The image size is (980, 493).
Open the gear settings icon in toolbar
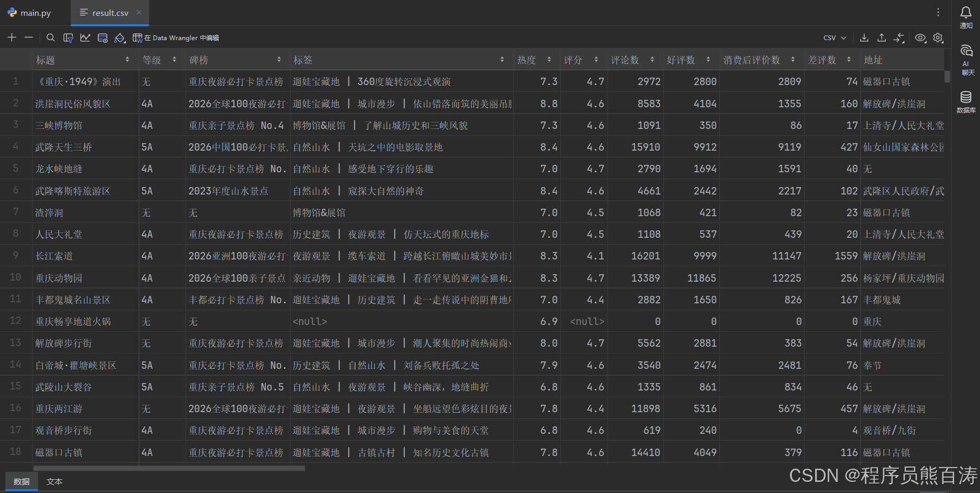[x=938, y=38]
